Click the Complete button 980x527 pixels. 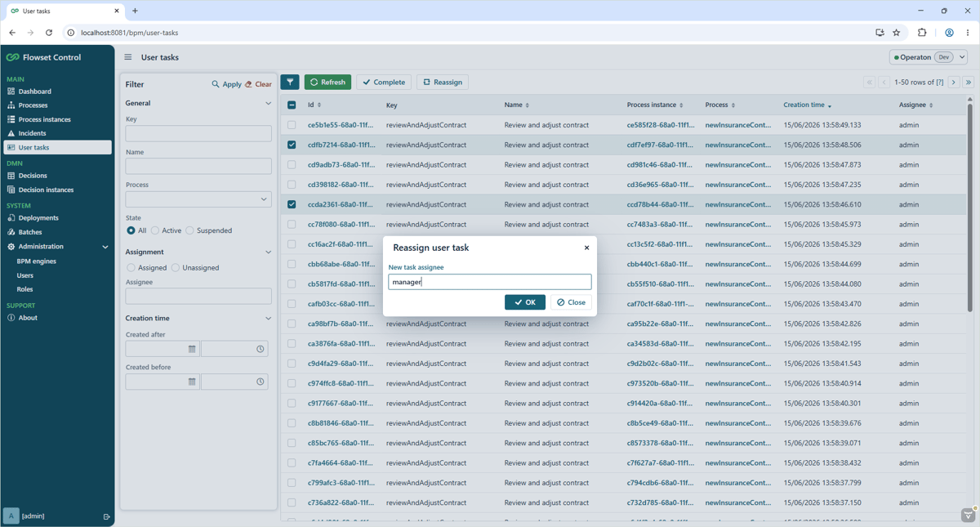384,83
